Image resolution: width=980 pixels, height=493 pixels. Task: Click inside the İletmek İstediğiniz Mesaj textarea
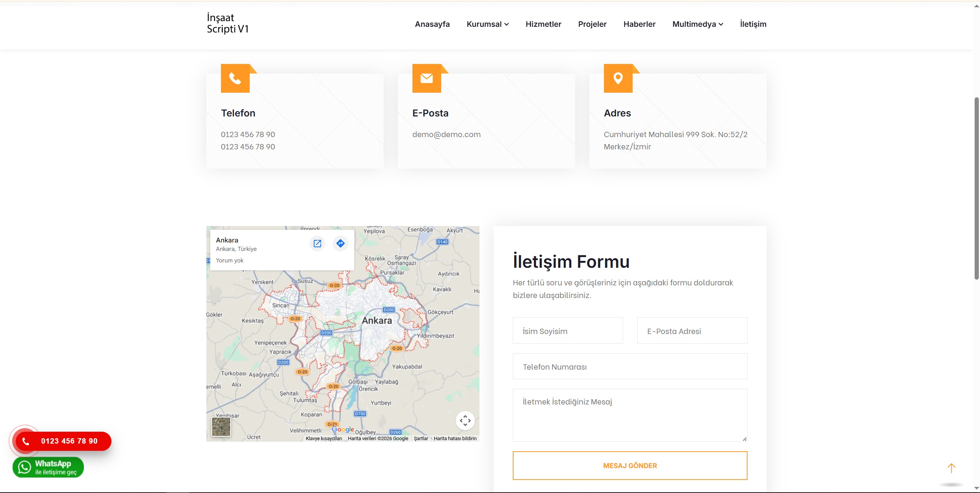(630, 415)
